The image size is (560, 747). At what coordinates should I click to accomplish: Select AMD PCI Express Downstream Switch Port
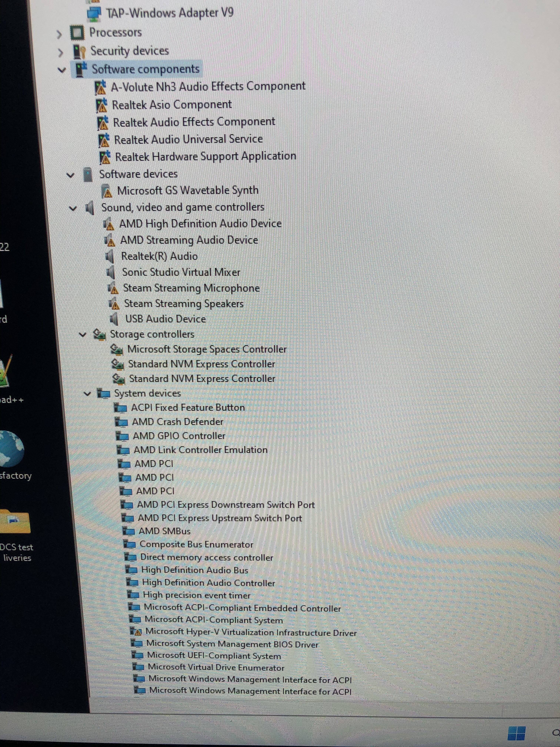point(226,505)
